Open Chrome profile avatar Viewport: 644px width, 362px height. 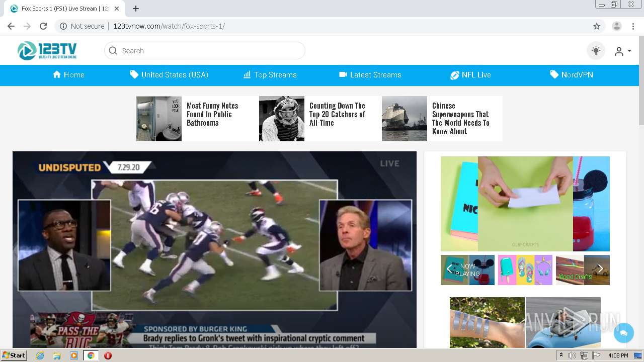click(x=617, y=26)
